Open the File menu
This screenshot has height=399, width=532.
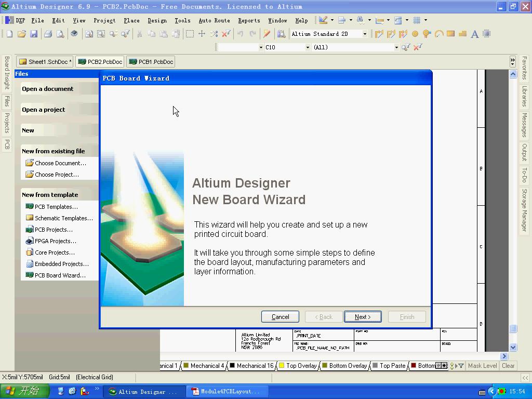(x=37, y=20)
